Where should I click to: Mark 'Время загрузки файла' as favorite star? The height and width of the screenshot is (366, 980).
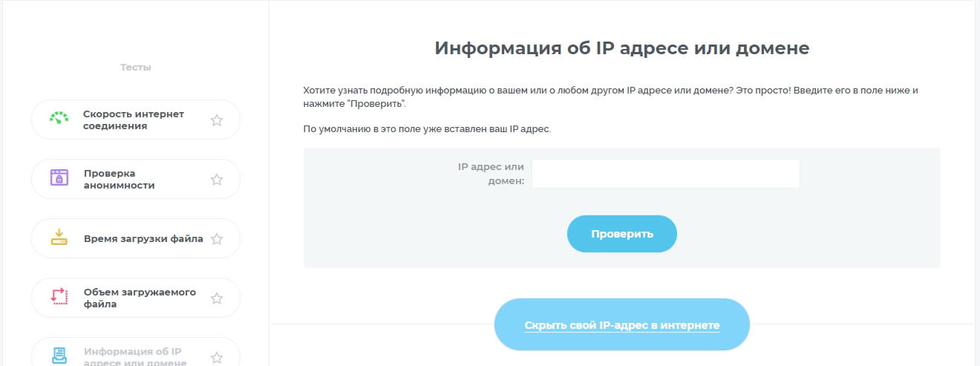217,239
